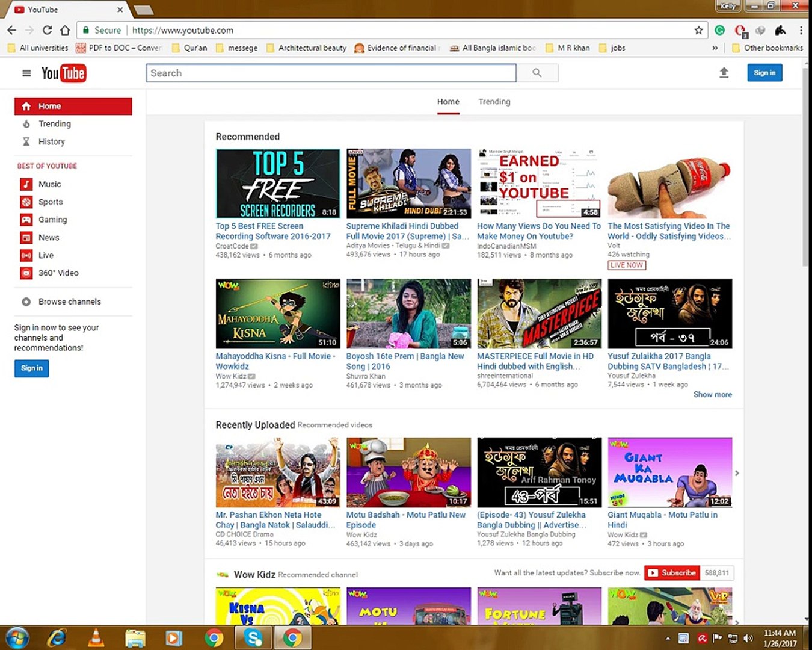Viewport: 812px width, 650px height.
Task: Open the Live channel icon
Action: tap(26, 255)
